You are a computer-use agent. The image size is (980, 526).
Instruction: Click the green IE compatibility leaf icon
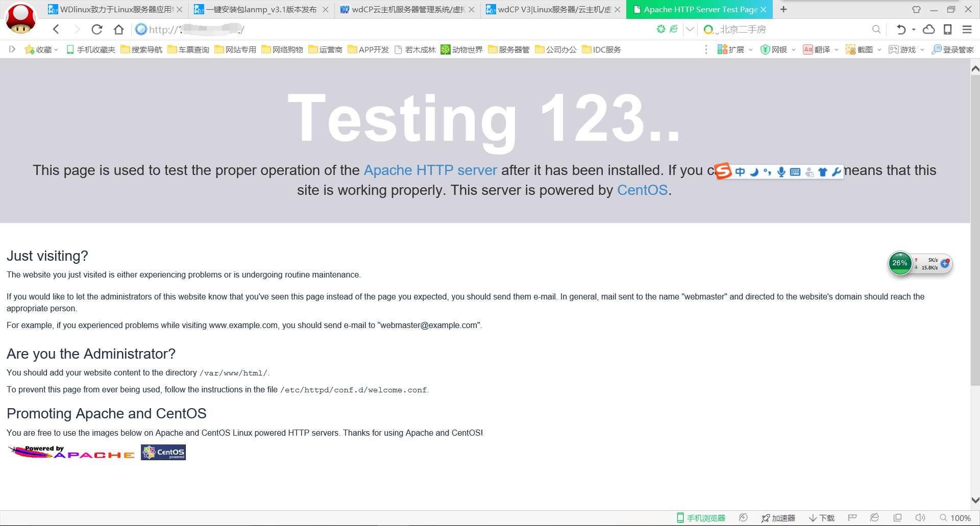tap(674, 29)
